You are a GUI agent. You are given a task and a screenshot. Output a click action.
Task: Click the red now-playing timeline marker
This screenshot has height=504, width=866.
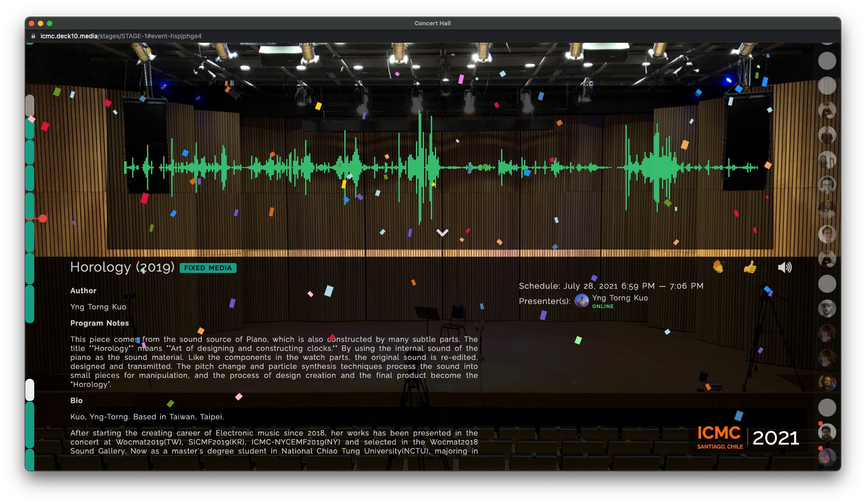point(43,218)
